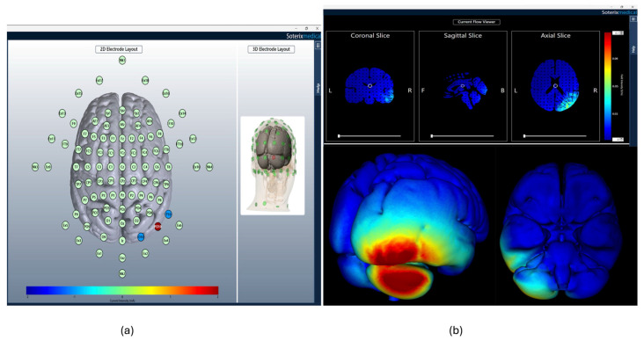Click the Nk4 neck electrode
This screenshot has width=644, height=341.
[x=209, y=167]
